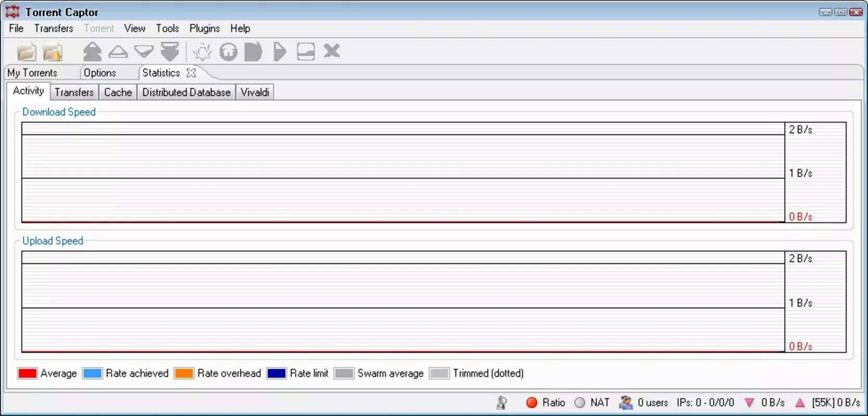Click the D-shaped toolbar icon
The image size is (868, 416).
click(x=253, y=51)
